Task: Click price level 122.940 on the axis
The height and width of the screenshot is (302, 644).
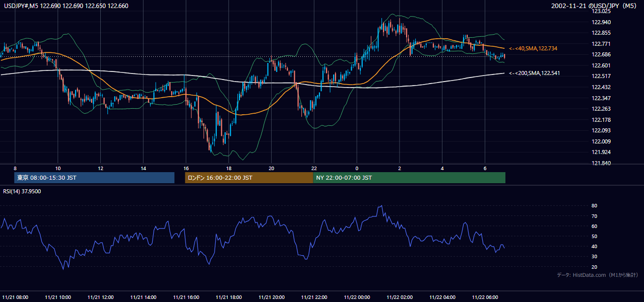Action: [x=601, y=22]
